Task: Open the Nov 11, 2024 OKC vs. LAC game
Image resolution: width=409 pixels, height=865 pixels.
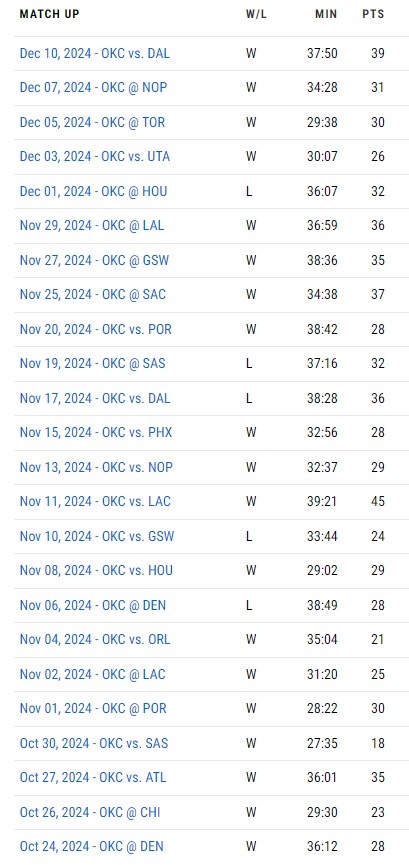Action: click(x=95, y=501)
